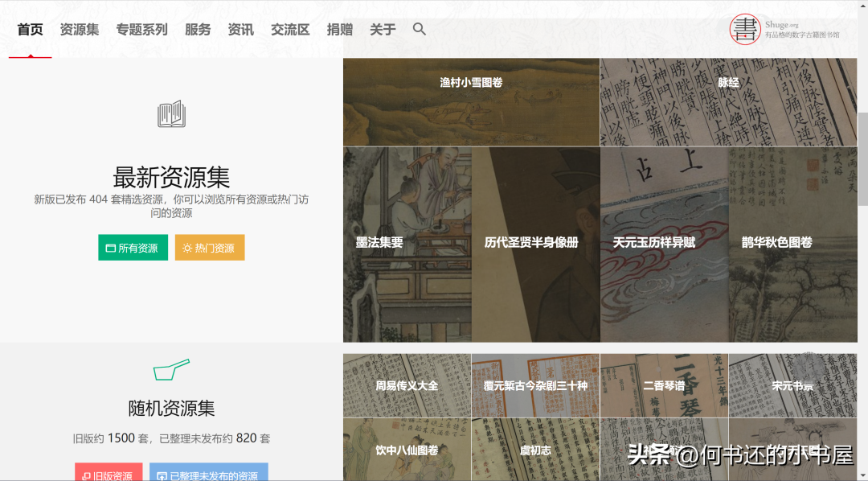Open the 天元玉历祥异赋 tile
Image resolution: width=868 pixels, height=481 pixels.
click(x=665, y=245)
